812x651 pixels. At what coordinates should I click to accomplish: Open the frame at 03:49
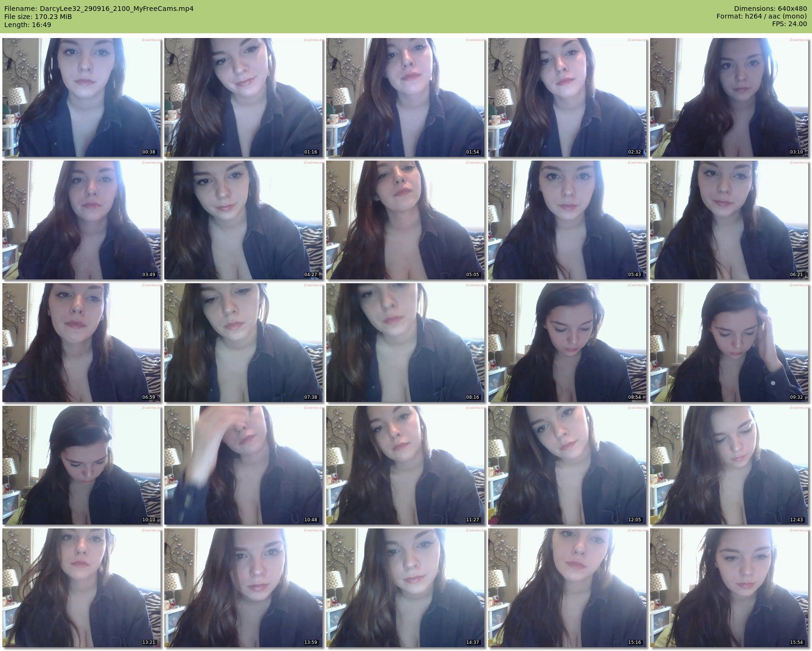81,220
